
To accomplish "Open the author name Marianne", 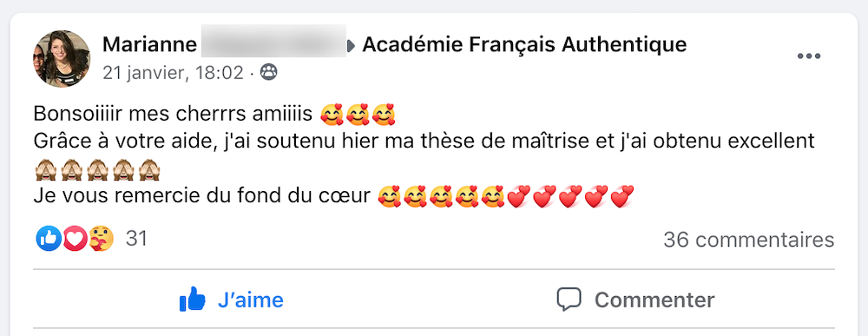I will pos(149,44).
